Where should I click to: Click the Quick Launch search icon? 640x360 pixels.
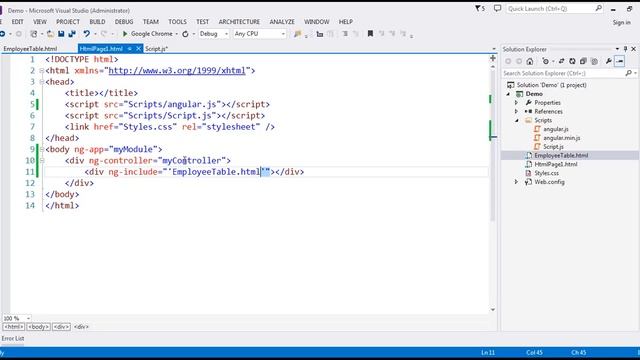coord(598,8)
